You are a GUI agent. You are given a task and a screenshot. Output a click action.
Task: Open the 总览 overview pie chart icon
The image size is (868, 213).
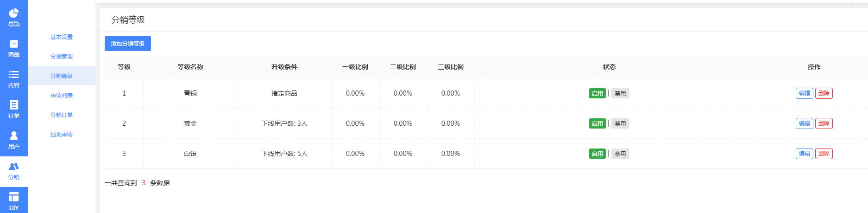pyautogui.click(x=14, y=13)
